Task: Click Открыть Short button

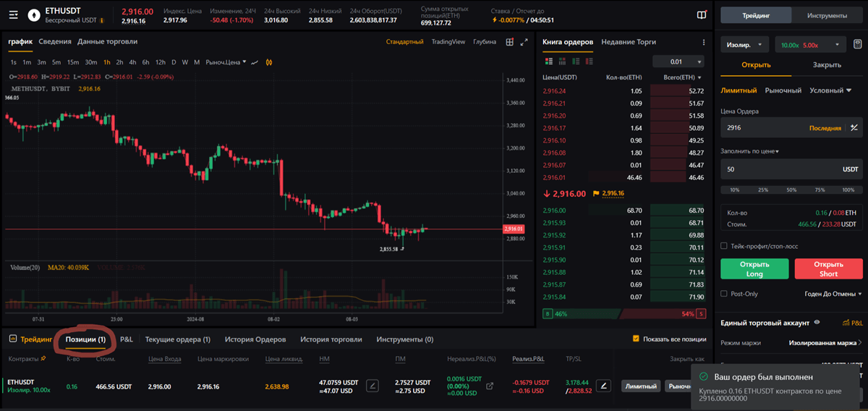Action: click(828, 269)
